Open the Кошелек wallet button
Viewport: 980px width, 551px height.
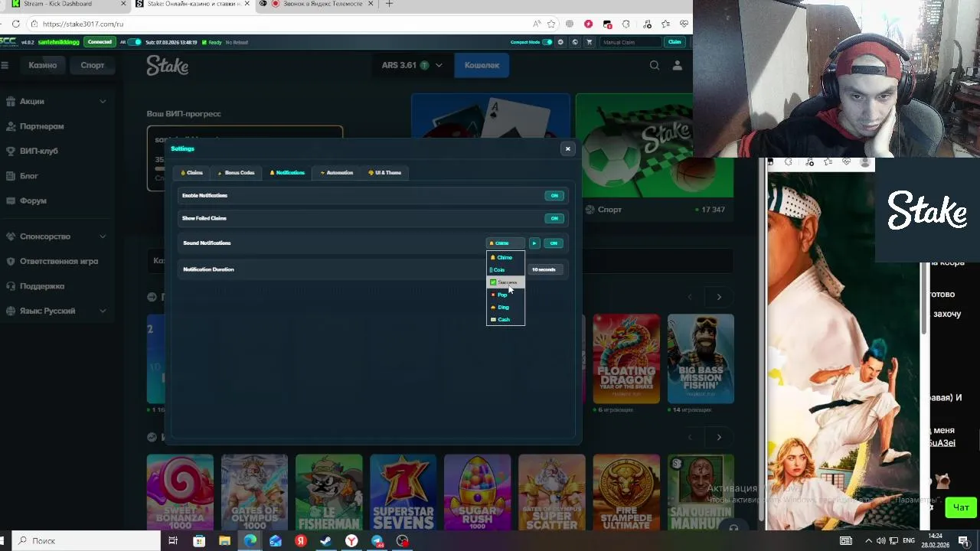point(482,65)
